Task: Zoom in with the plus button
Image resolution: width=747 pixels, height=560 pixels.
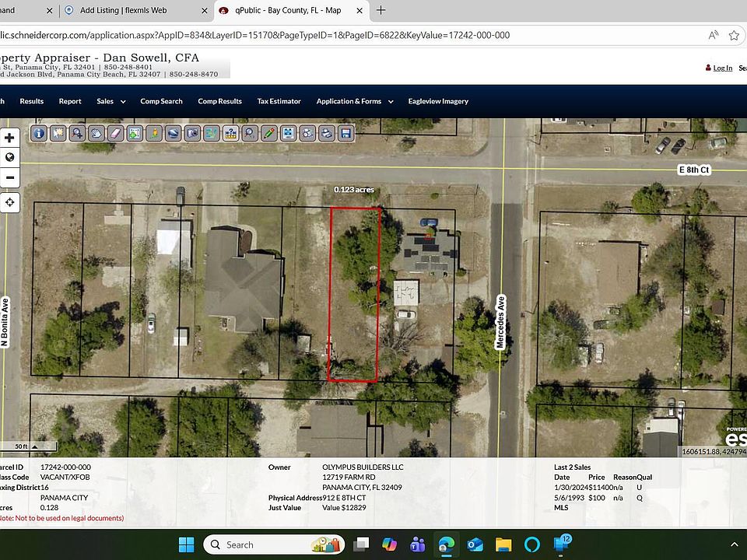Action: pyautogui.click(x=9, y=138)
